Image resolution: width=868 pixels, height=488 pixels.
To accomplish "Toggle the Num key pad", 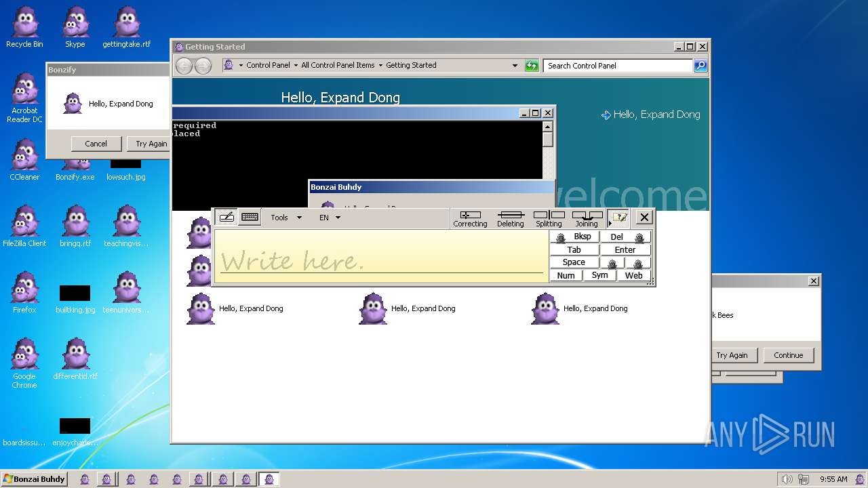I will pos(566,275).
